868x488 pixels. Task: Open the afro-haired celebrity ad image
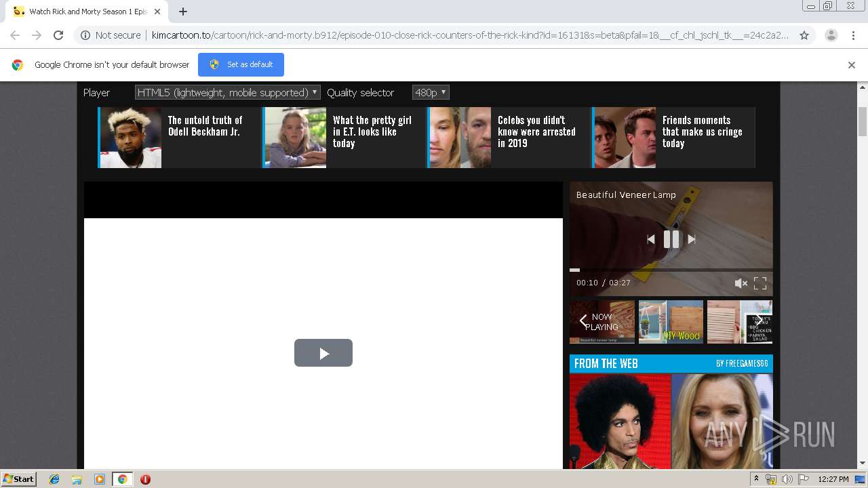620,421
